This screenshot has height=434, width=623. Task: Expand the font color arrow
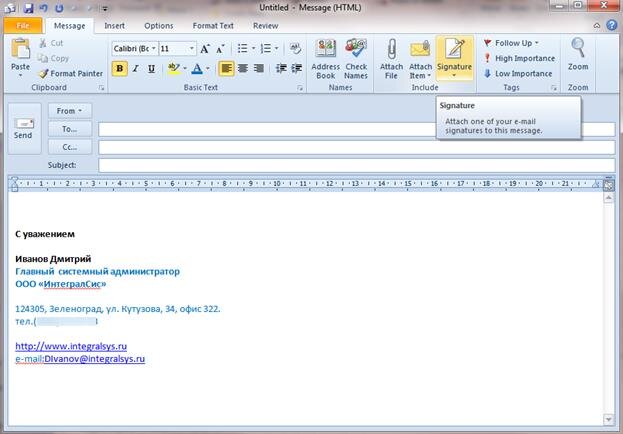[207, 68]
